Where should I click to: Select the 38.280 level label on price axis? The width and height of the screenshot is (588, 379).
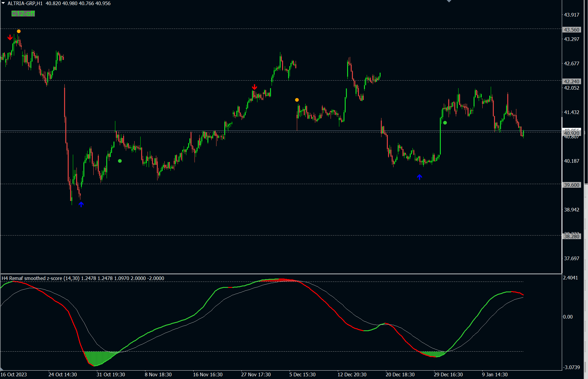[x=571, y=236]
